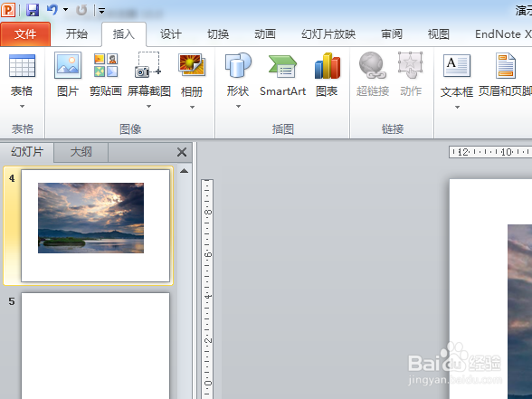This screenshot has width=532, height=399.
Task: Open the 切换 transitions tab
Action: click(x=218, y=34)
